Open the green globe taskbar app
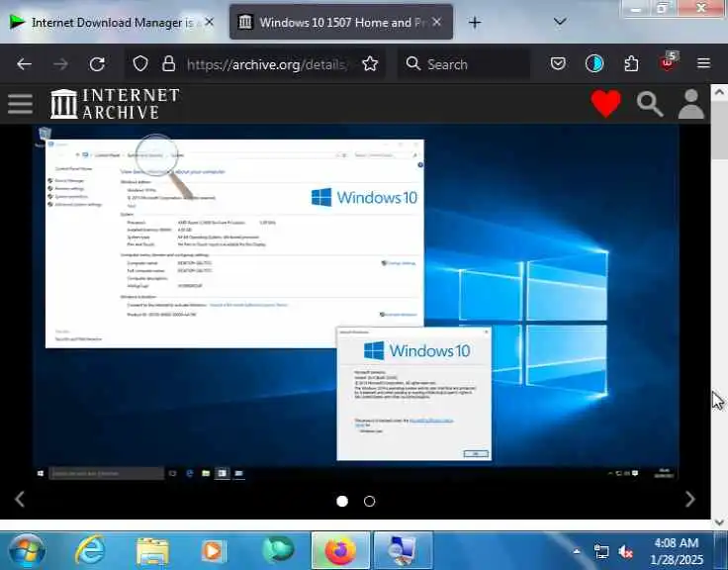 coord(278,550)
